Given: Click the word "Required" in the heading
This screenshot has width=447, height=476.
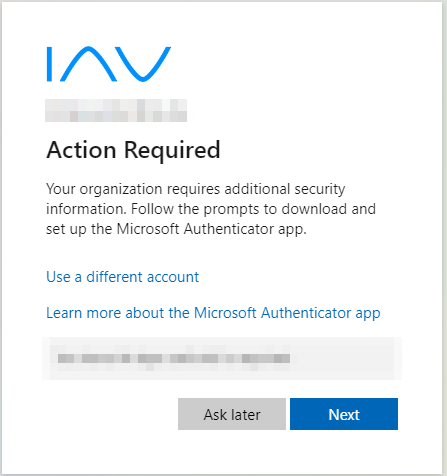Looking at the screenshot, I should [x=172, y=151].
